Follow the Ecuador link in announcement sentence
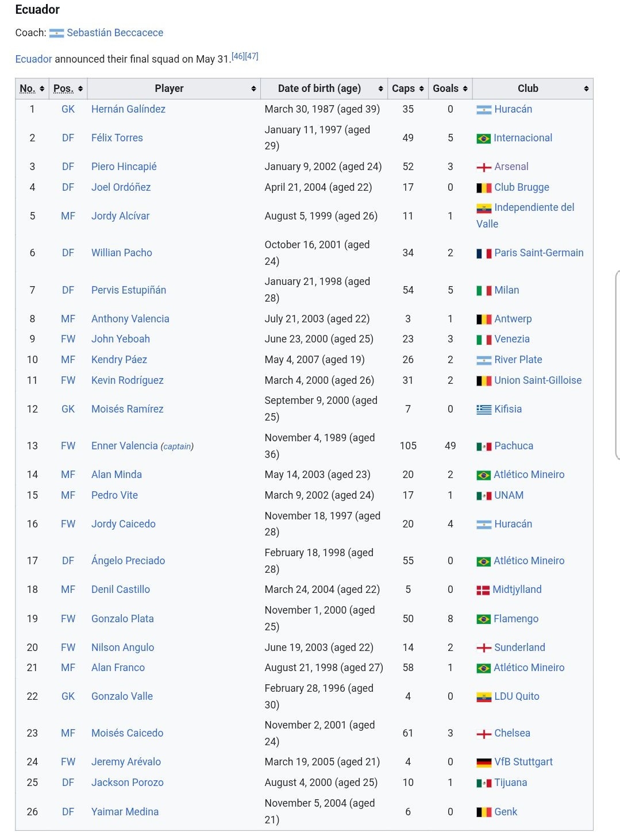Image resolution: width=620 pixels, height=840 pixels. coord(33,59)
